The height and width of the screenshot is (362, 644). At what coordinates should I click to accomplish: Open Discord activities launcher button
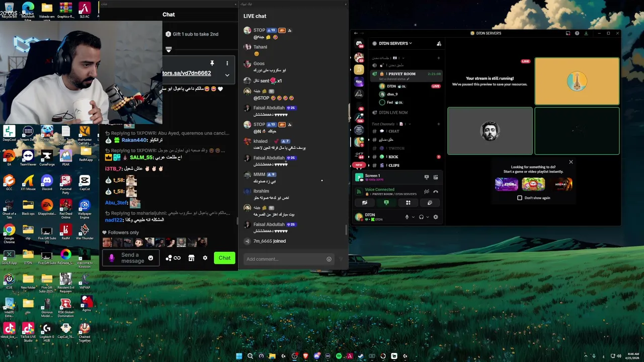(x=408, y=203)
